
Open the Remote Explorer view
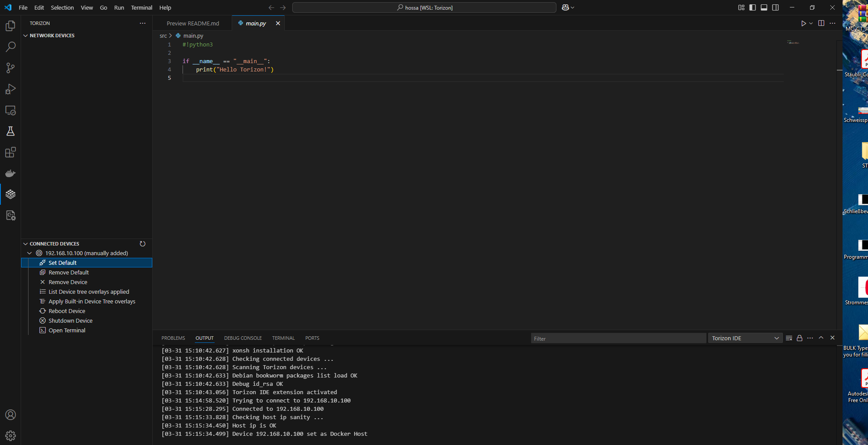11,110
